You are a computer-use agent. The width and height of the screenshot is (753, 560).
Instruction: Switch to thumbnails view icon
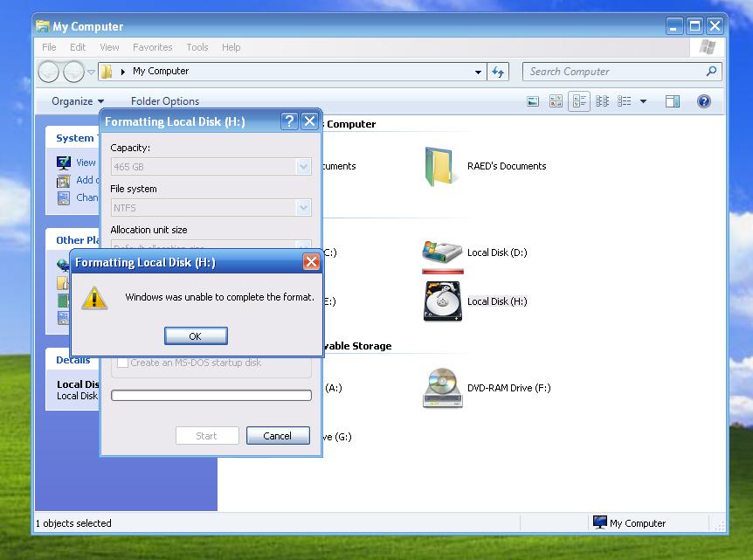556,101
